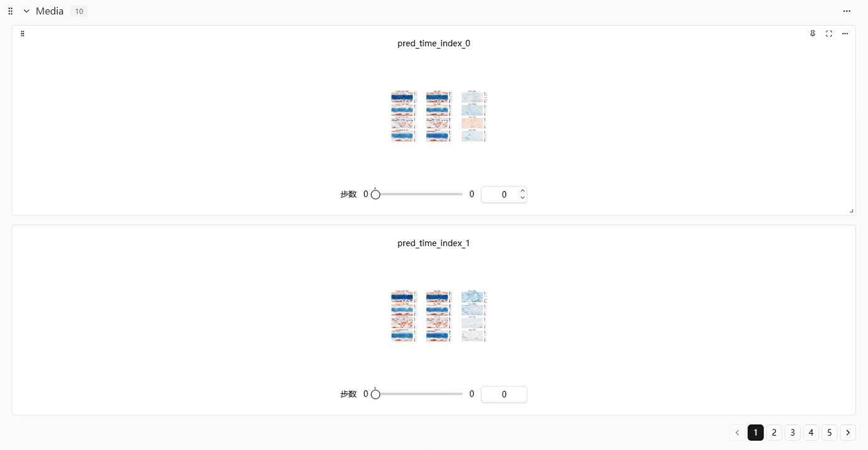Go to the next page arrow
Image resolution: width=868 pixels, height=450 pixels.
pyautogui.click(x=847, y=433)
